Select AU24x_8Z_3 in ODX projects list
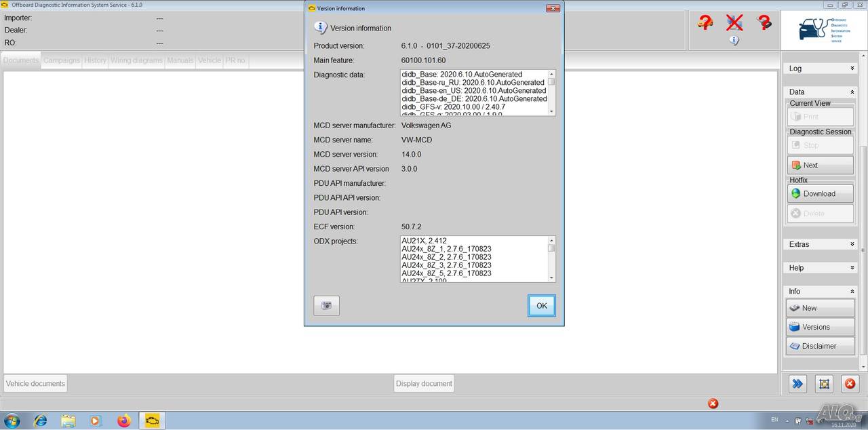The image size is (868, 430). (x=446, y=265)
